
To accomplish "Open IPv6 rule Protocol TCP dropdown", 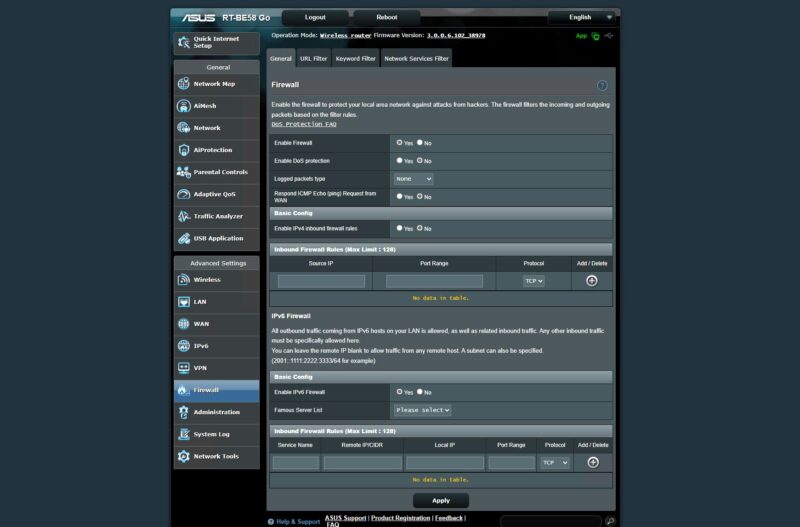I will pos(555,463).
